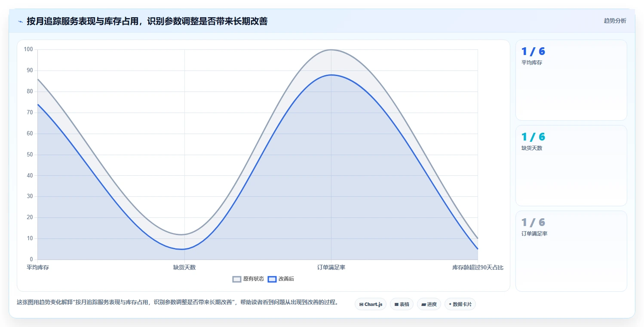The width and height of the screenshot is (644, 327).
Task: Click the 库存龄超过90天占比 x-axis label
Action: (x=478, y=267)
